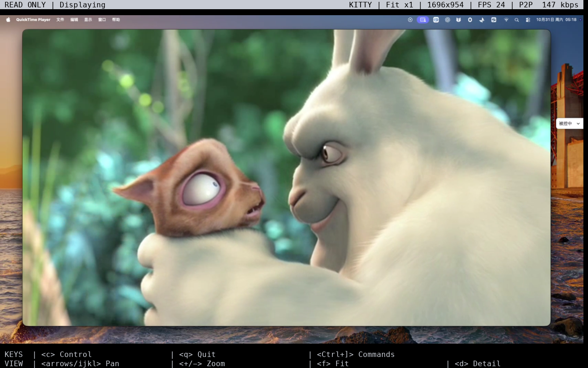Click the <Ctrl+]> Commands key hint
The height and width of the screenshot is (368, 588).
pyautogui.click(x=356, y=354)
